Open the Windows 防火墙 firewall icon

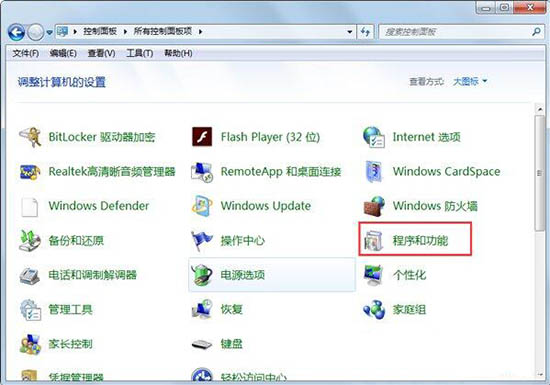point(374,206)
